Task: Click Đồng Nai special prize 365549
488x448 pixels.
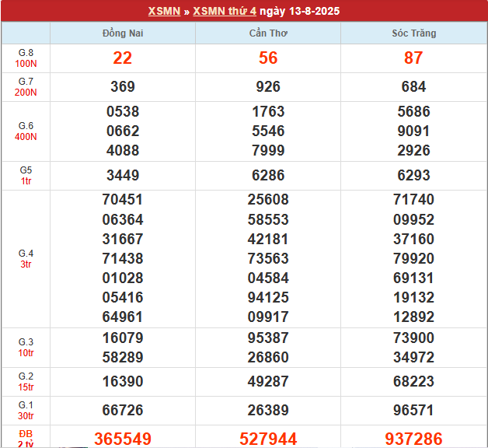Action: [123, 439]
